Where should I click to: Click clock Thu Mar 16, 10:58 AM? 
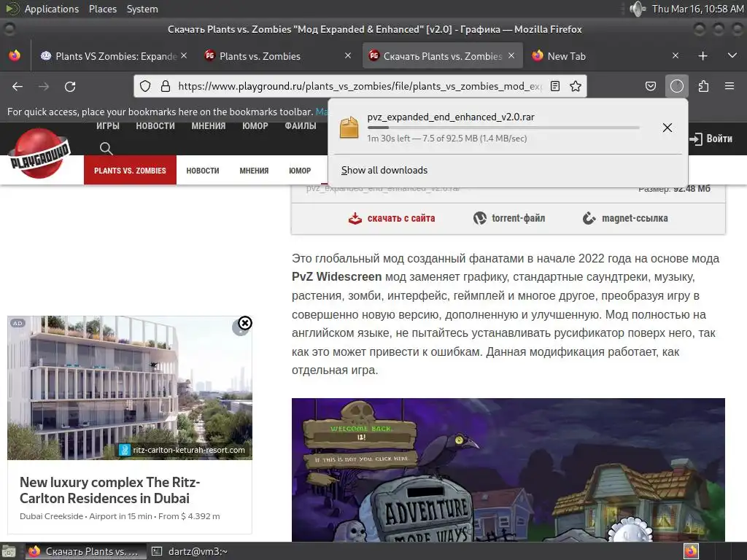[697, 9]
